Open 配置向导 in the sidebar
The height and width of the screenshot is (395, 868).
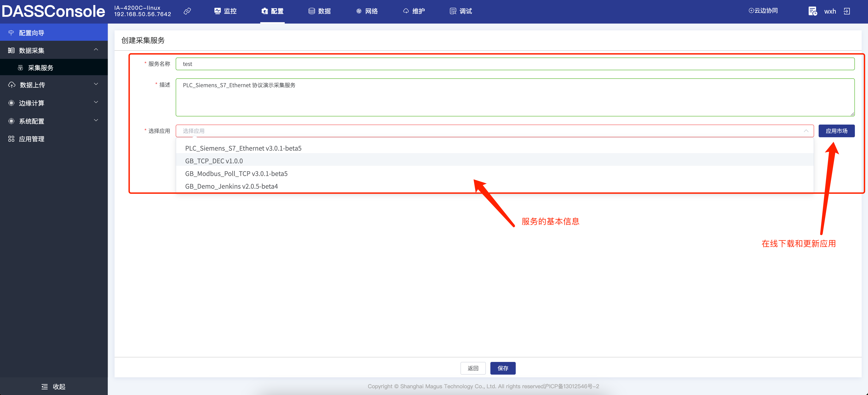click(x=54, y=33)
